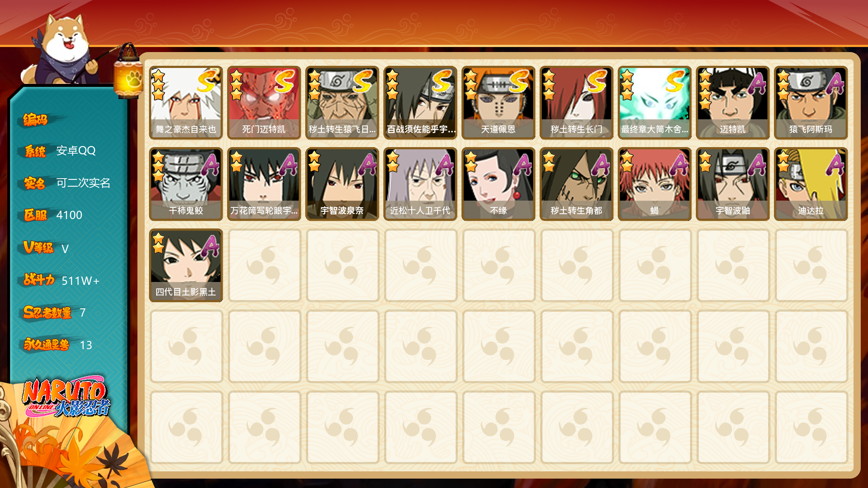Click the Naruto Online 火影忍者 logo
The width and height of the screenshot is (868, 488).
click(x=67, y=397)
